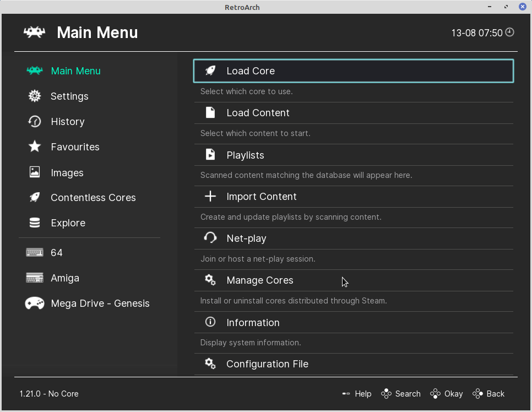Click the 64 keyboard playlist icon
This screenshot has height=412, width=532.
tap(35, 252)
